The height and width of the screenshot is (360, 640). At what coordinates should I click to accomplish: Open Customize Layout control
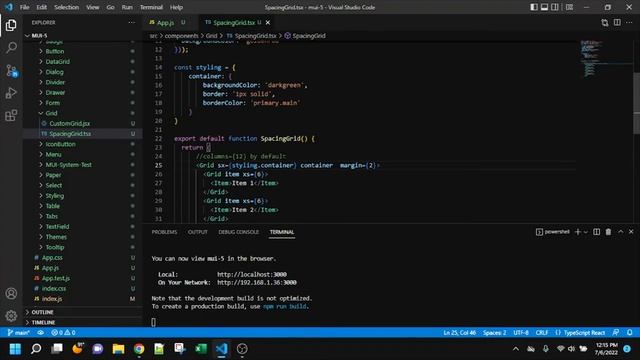(x=569, y=7)
